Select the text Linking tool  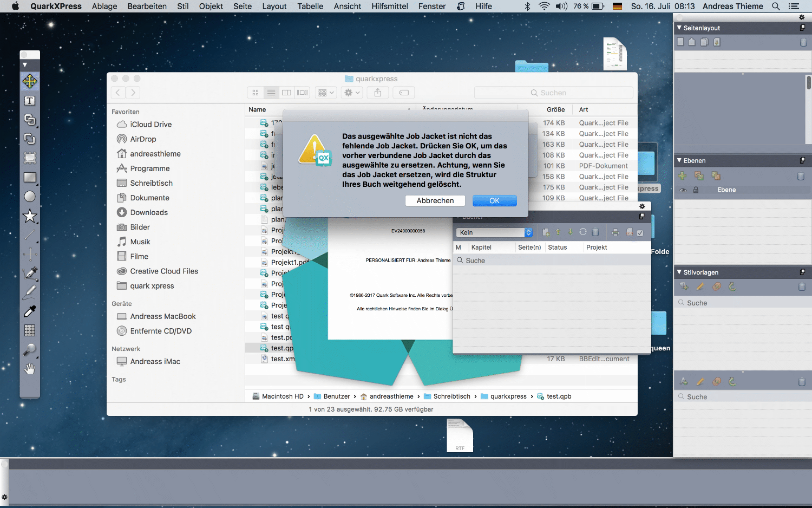point(30,120)
